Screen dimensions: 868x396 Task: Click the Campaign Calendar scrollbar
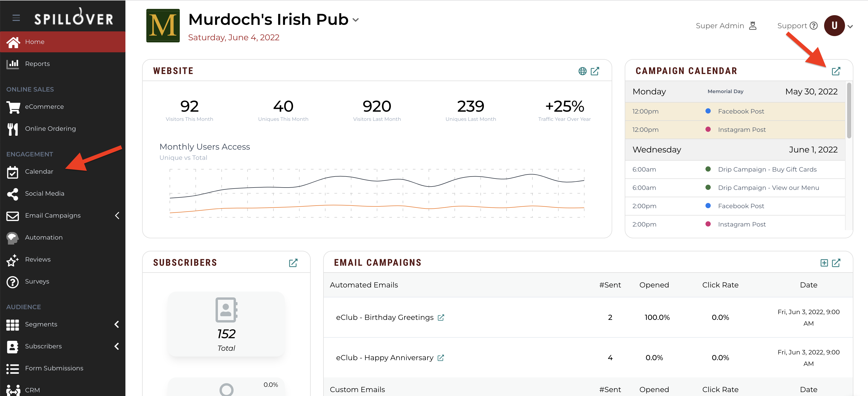(x=849, y=111)
